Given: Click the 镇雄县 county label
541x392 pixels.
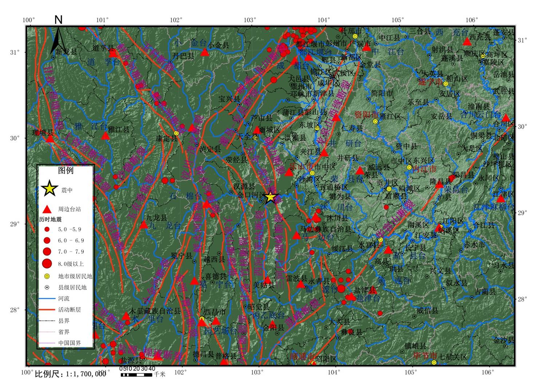Looking at the screenshot, I should pos(416,345).
